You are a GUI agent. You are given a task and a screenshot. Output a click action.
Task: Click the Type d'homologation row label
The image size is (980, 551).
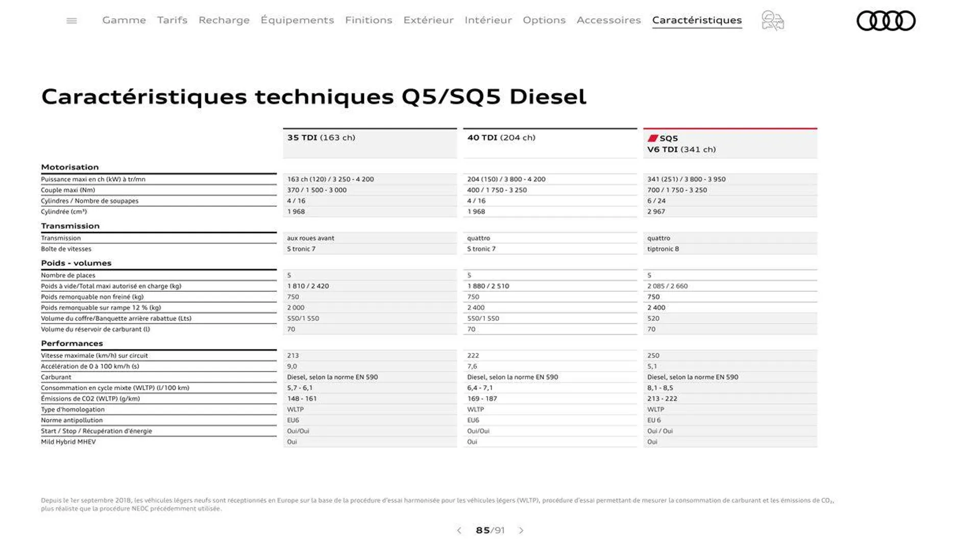(x=72, y=409)
